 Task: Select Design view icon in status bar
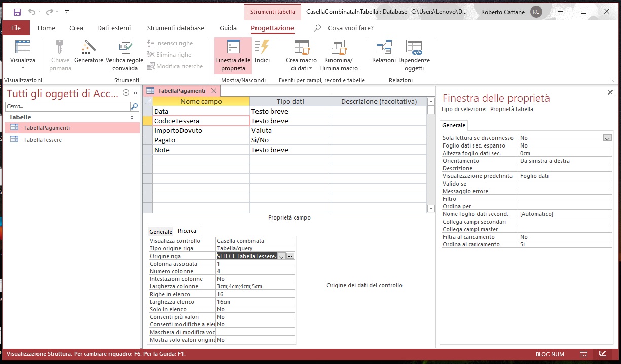click(x=602, y=354)
